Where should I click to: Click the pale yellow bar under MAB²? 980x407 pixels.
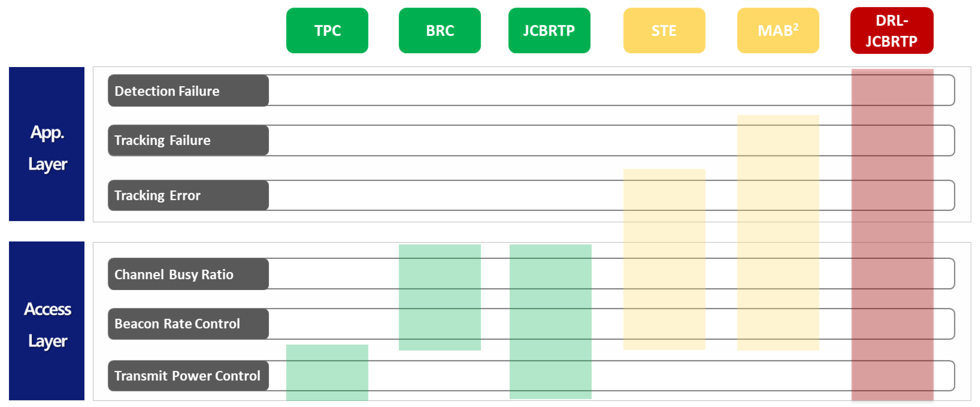coord(778,232)
